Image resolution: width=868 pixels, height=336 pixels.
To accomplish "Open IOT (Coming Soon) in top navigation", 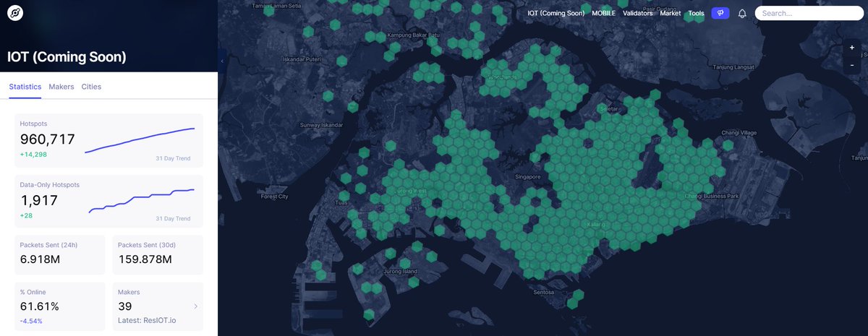I will (x=556, y=13).
